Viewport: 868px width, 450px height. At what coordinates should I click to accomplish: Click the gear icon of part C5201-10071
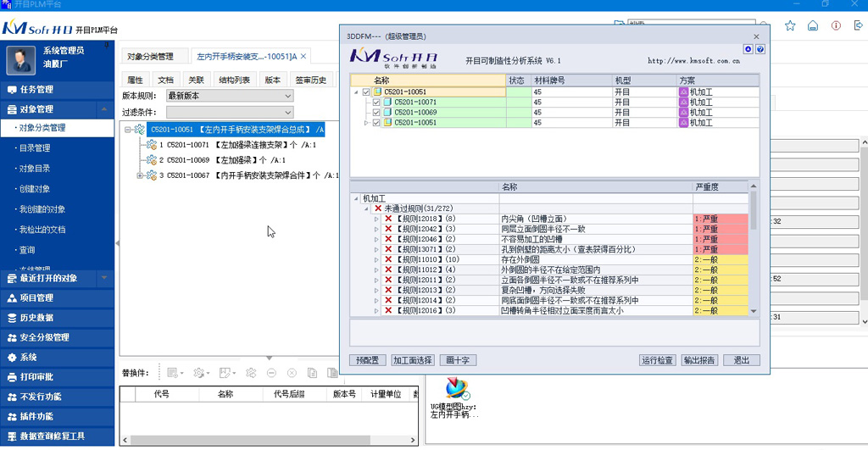(151, 145)
